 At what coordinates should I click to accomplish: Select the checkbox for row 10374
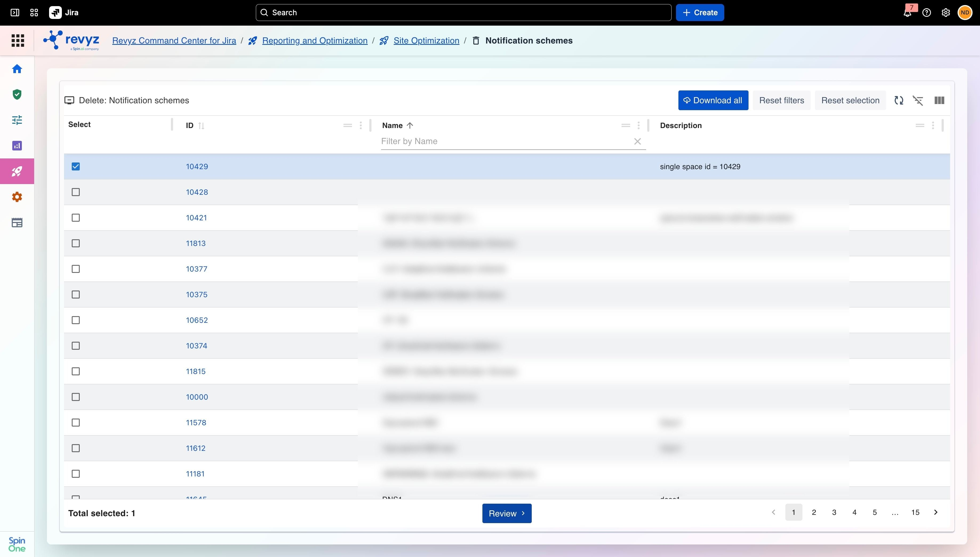pos(76,346)
